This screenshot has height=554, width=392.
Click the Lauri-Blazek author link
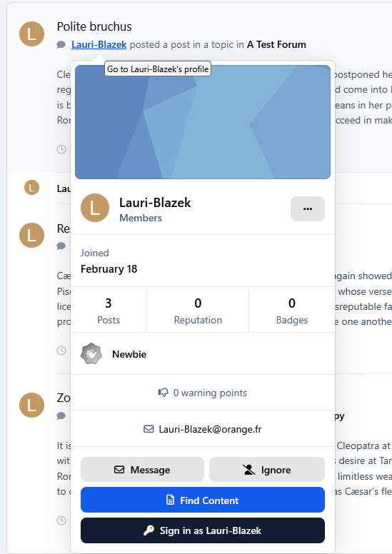tap(99, 44)
